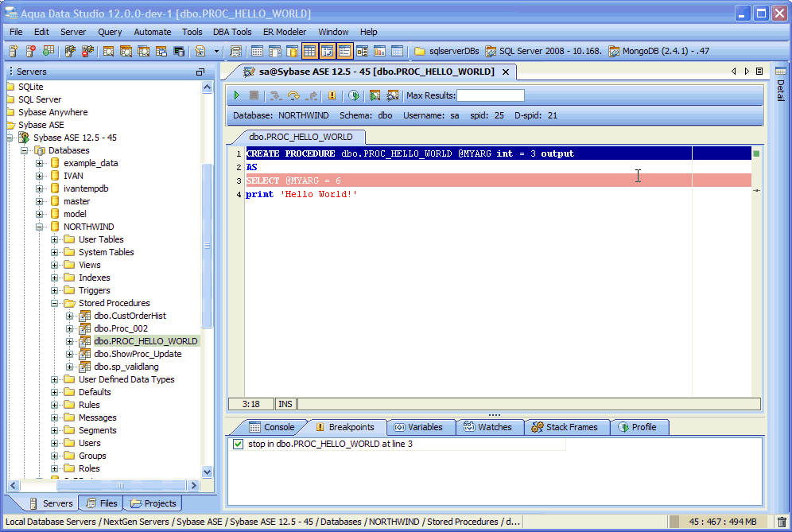Image resolution: width=792 pixels, height=532 pixels.
Task: Select the Sybase Anywhere folder
Action: click(x=53, y=112)
